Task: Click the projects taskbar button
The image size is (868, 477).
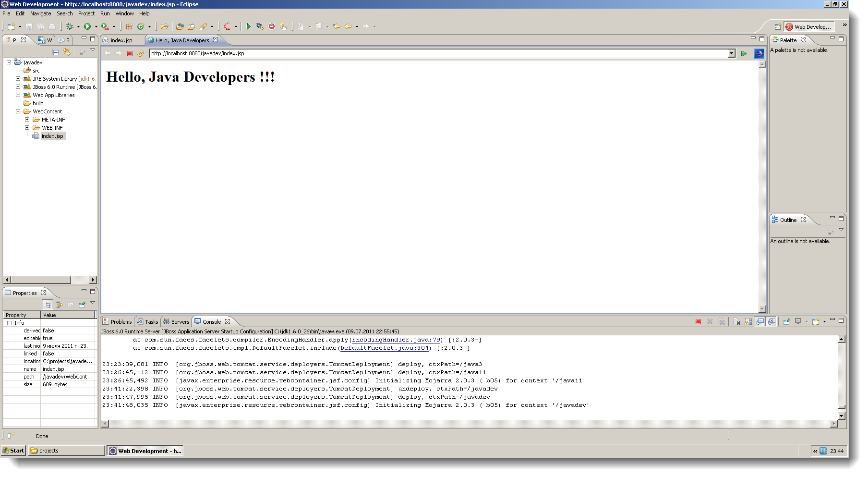Action: point(66,451)
